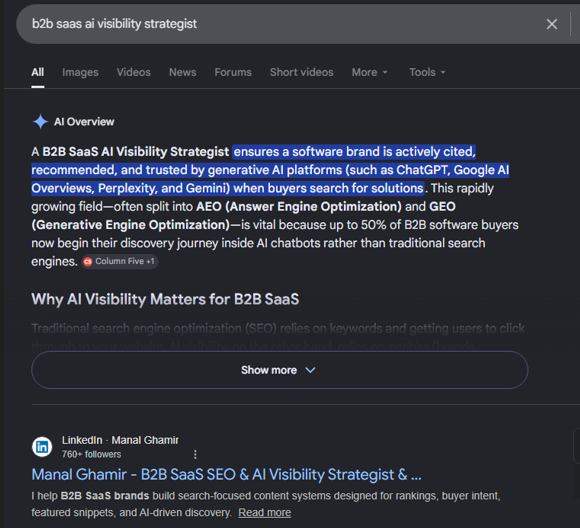
Task: Click 'LinkedIn · Manal Ghamir' source text
Action: 120,440
